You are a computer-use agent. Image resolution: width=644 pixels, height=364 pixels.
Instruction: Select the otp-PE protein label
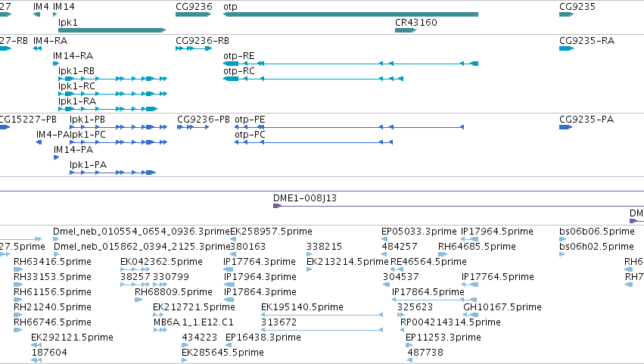(250, 120)
